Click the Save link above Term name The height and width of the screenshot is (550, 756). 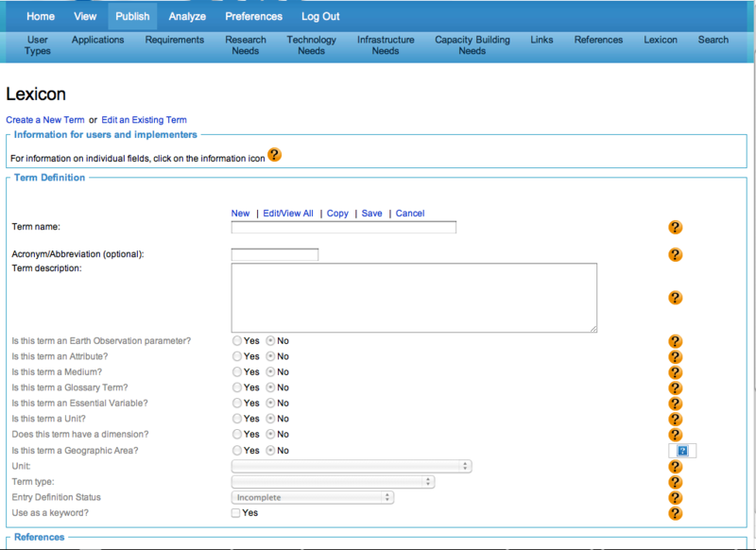(x=371, y=214)
